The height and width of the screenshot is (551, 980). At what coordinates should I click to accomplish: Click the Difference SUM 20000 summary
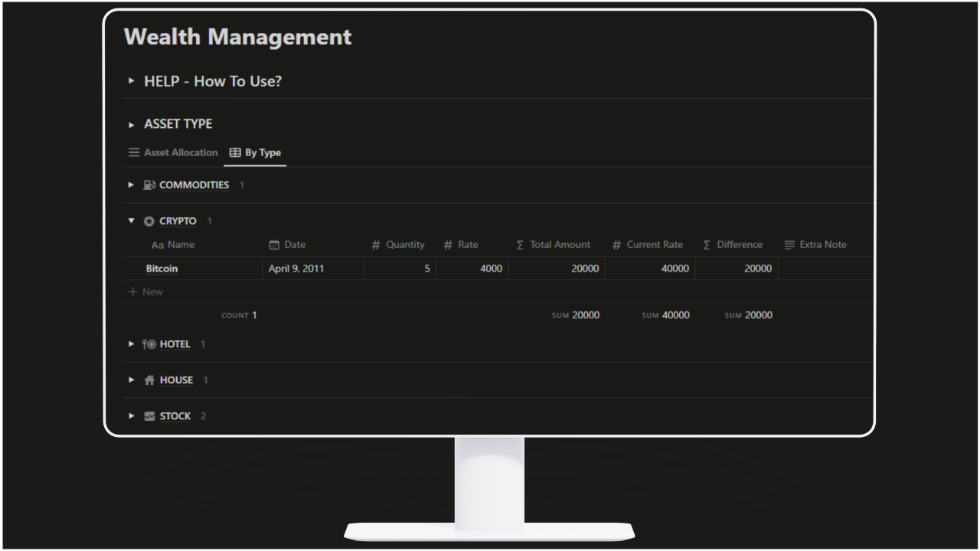point(748,315)
